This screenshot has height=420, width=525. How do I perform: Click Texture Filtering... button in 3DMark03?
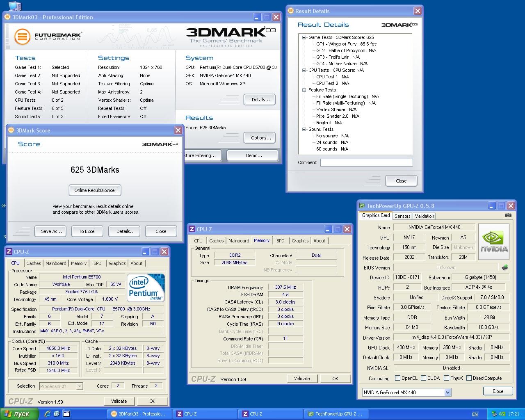pos(203,155)
